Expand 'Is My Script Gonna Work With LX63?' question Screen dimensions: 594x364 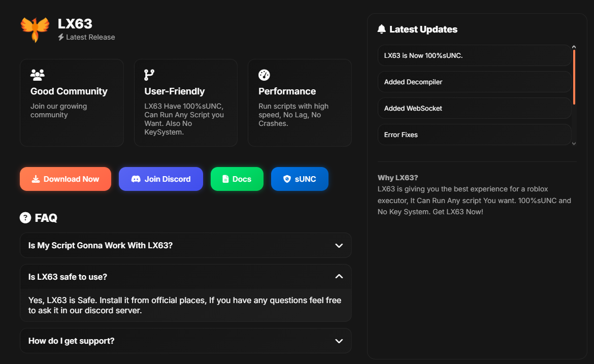tap(186, 245)
